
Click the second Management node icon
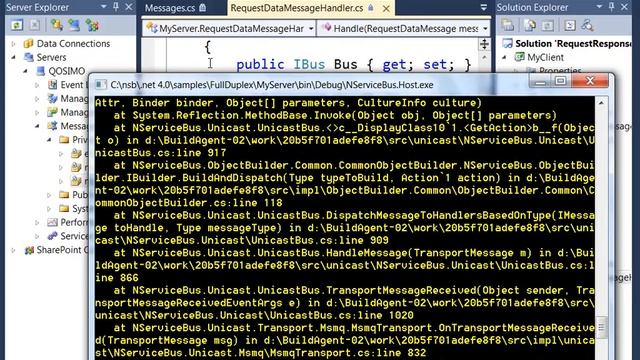(52, 112)
